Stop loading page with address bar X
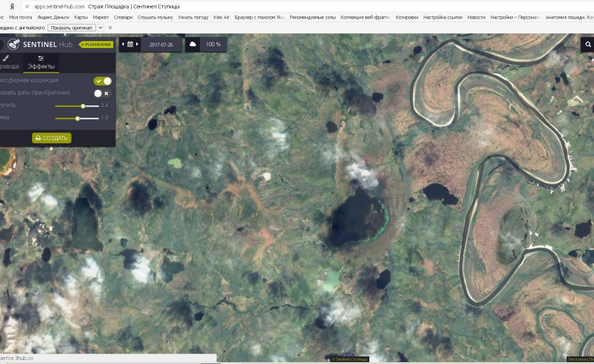Viewport: 594px width, 364px height. 27,6
